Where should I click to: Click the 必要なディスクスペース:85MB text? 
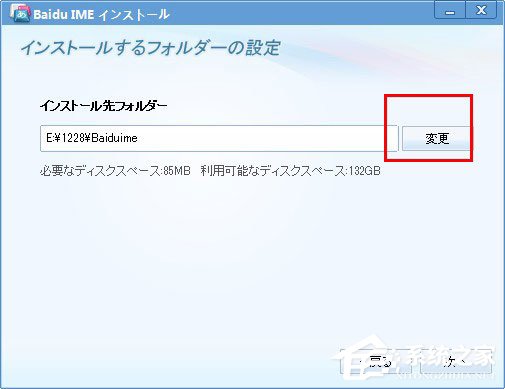(115, 171)
